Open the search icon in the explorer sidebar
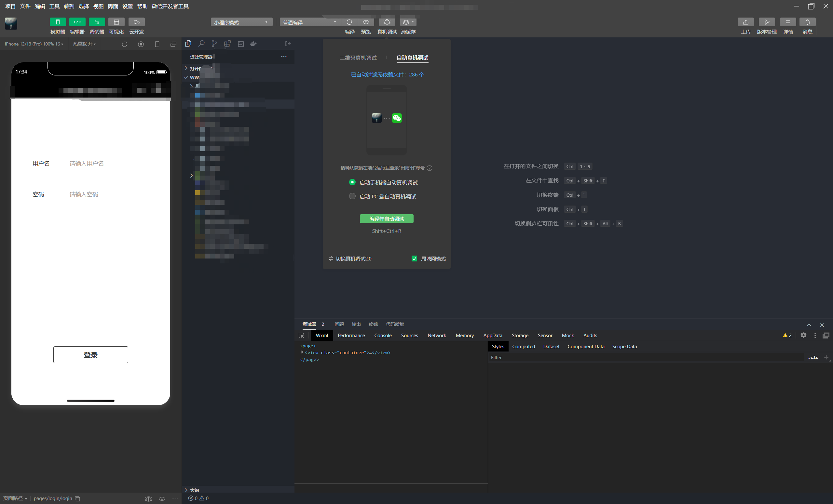Image resolution: width=833 pixels, height=504 pixels. pyautogui.click(x=201, y=44)
